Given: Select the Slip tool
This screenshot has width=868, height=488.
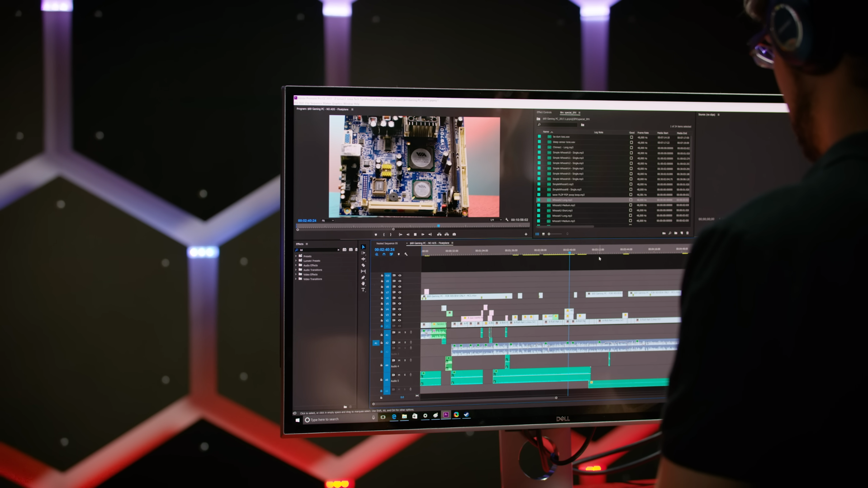Looking at the screenshot, I should 363,271.
